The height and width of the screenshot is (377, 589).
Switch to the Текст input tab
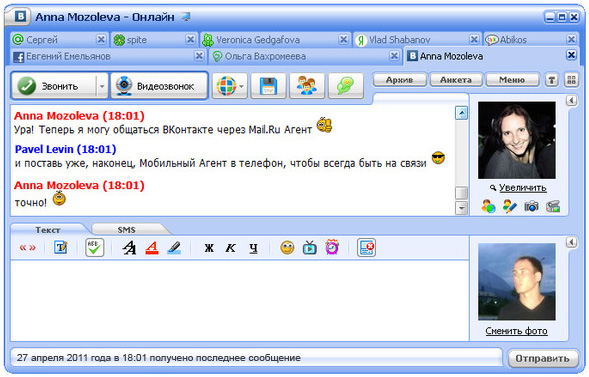[48, 229]
